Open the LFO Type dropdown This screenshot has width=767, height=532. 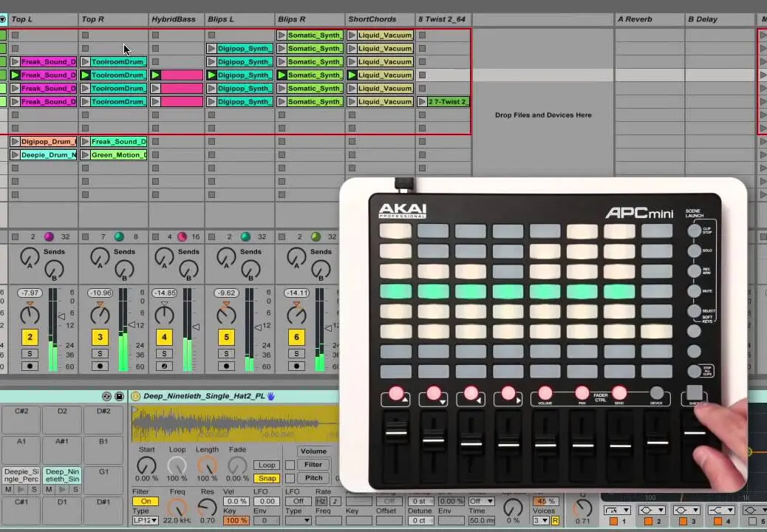299,520
